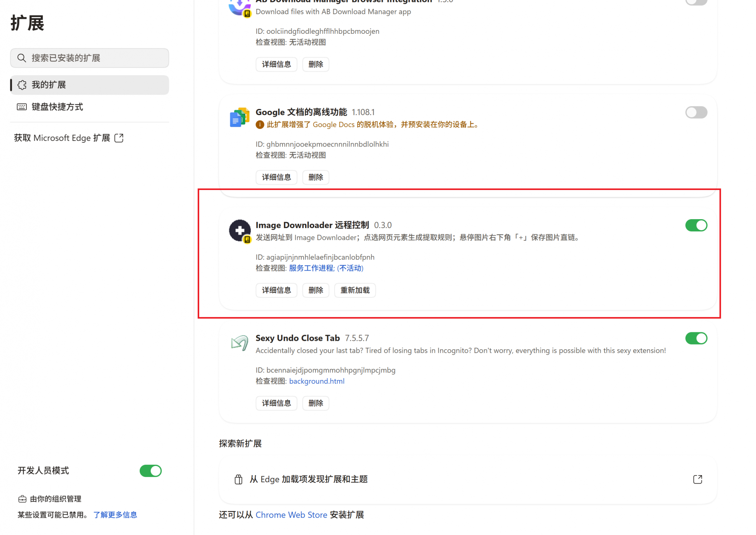Click the ID text bcennaiejdjpomgmmohhpgnjlmpcjmbg
The height and width of the screenshot is (535, 756).
tap(331, 370)
